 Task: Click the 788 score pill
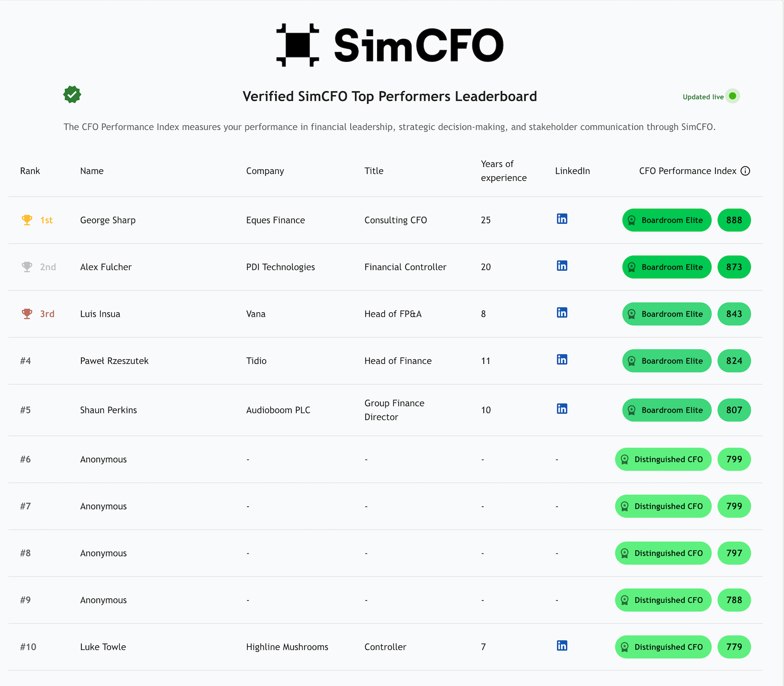[x=734, y=601]
